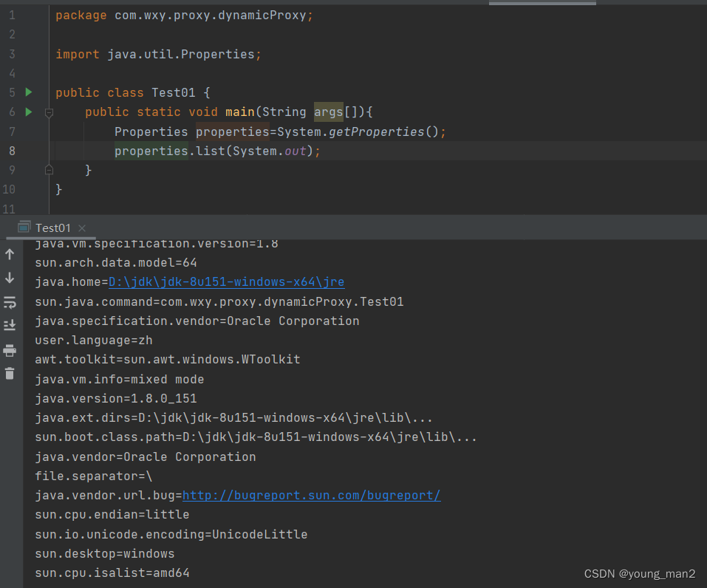The width and height of the screenshot is (707, 588).
Task: Click the down arrow in the console toolbar
Action: point(10,278)
